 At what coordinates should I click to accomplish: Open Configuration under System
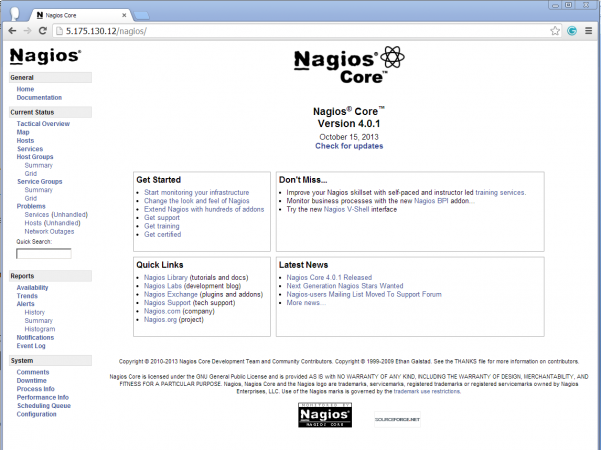36,414
